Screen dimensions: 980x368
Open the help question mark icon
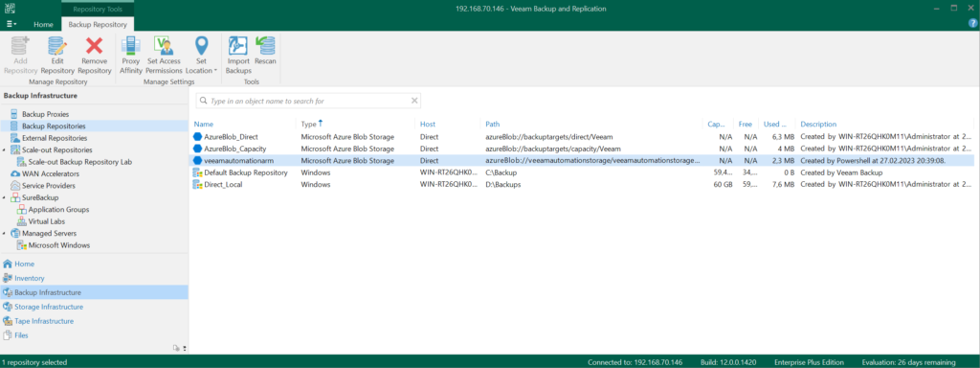coord(972,23)
